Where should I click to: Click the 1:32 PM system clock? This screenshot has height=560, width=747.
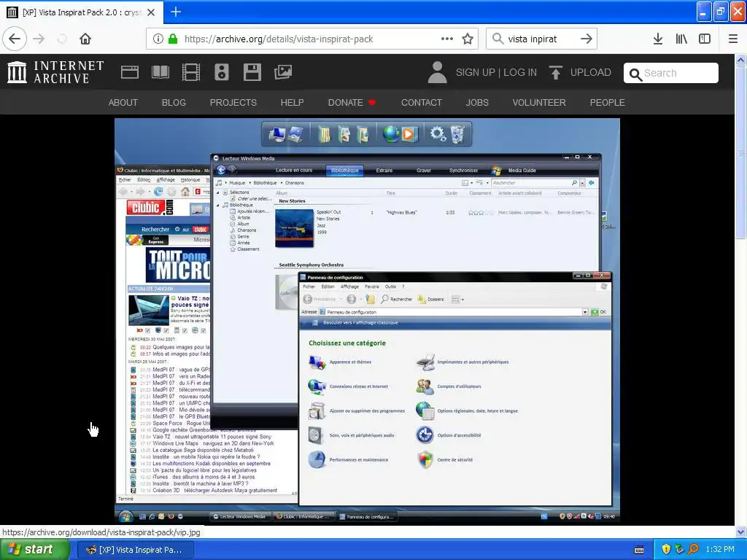pyautogui.click(x=720, y=550)
